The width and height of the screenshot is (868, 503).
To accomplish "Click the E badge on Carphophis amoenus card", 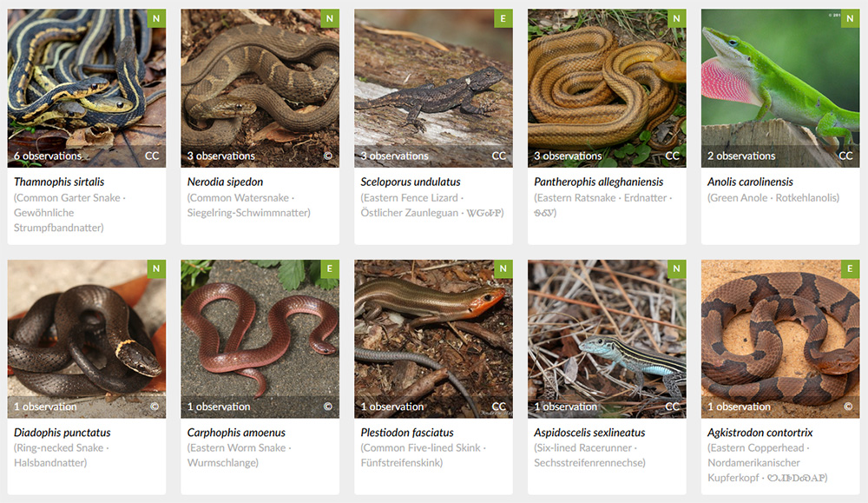I will 330,269.
